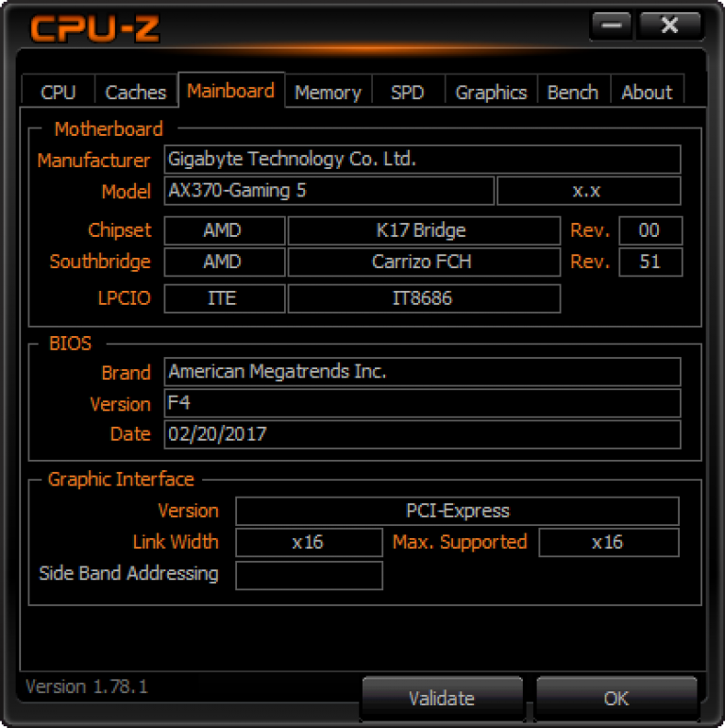Click the IT8686 LPCIO field
Viewport: 725px width, 728px height.
click(x=424, y=298)
